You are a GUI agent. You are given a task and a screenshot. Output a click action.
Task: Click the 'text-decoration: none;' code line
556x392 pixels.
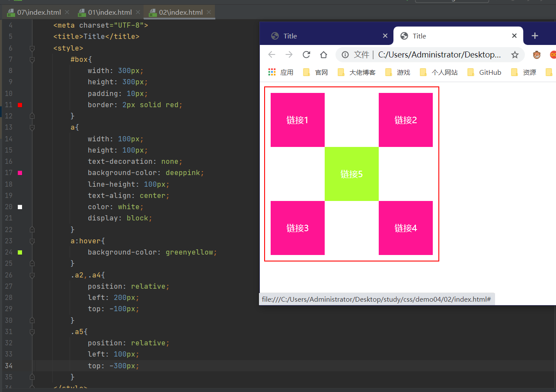pos(135,162)
